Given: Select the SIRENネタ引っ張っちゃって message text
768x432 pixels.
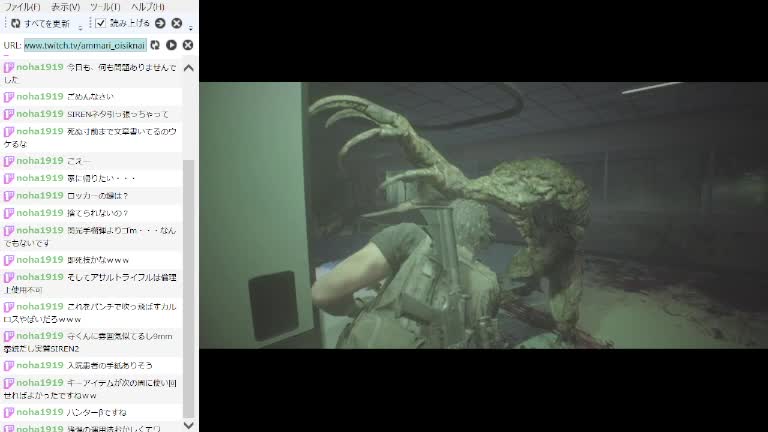Looking at the screenshot, I should [118, 114].
